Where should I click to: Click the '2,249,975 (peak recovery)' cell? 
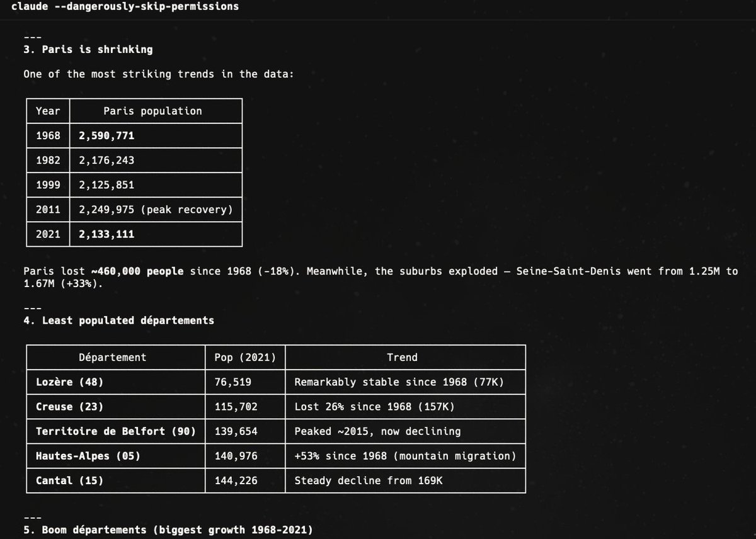[156, 209]
